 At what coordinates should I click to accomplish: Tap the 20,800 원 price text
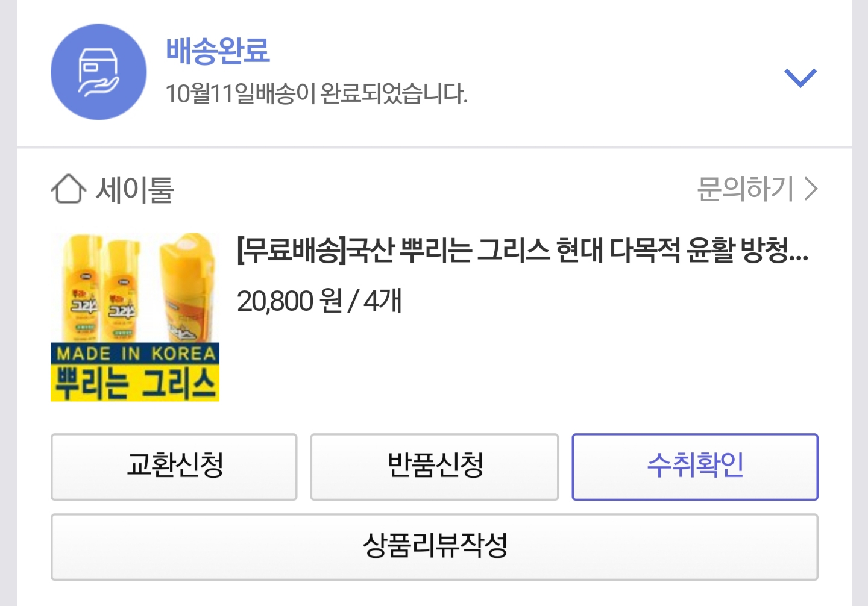289,301
